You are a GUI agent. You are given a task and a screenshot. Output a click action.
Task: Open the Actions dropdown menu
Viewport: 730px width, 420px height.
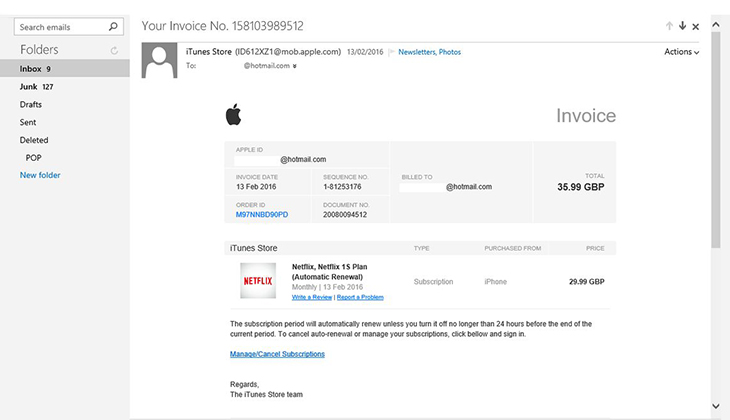point(682,52)
